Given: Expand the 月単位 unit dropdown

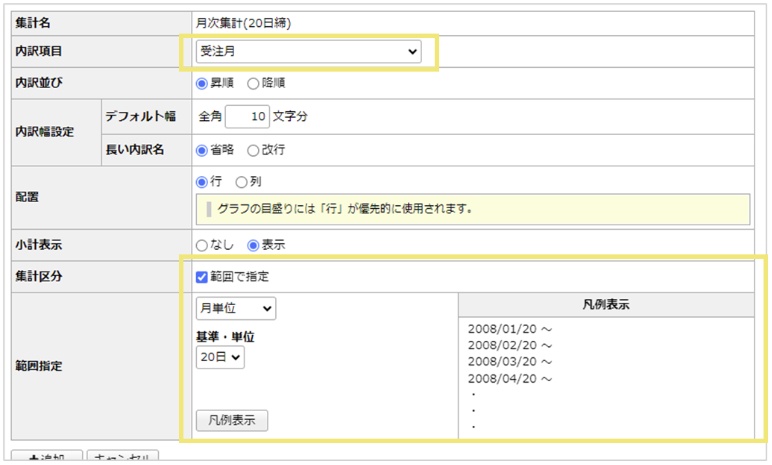Looking at the screenshot, I should pyautogui.click(x=236, y=308).
